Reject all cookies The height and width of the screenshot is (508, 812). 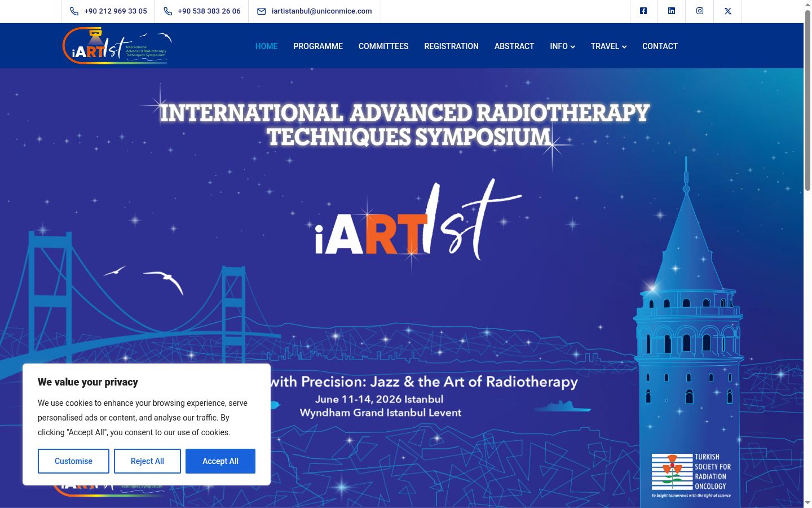click(147, 461)
